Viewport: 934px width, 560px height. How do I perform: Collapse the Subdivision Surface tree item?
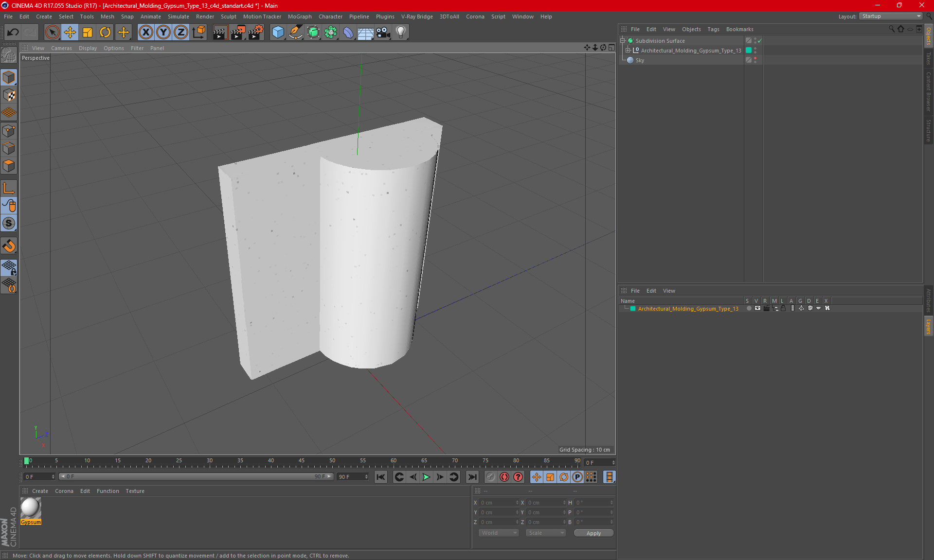click(x=623, y=41)
